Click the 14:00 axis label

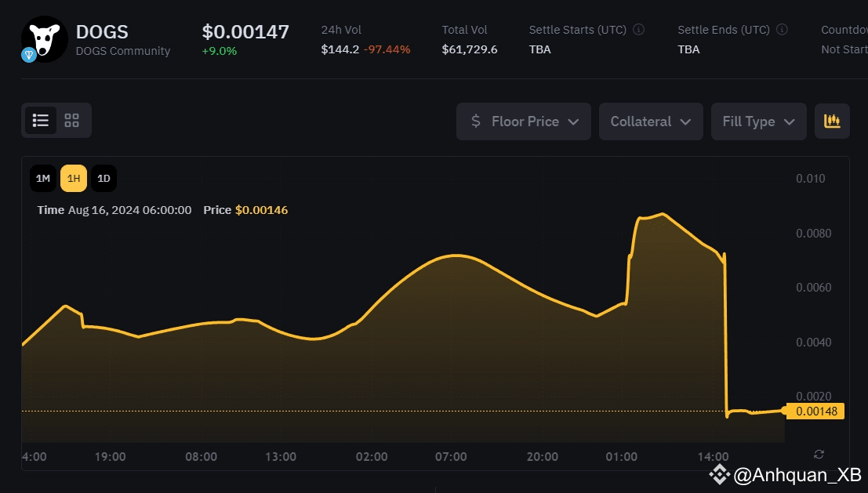[x=713, y=457]
